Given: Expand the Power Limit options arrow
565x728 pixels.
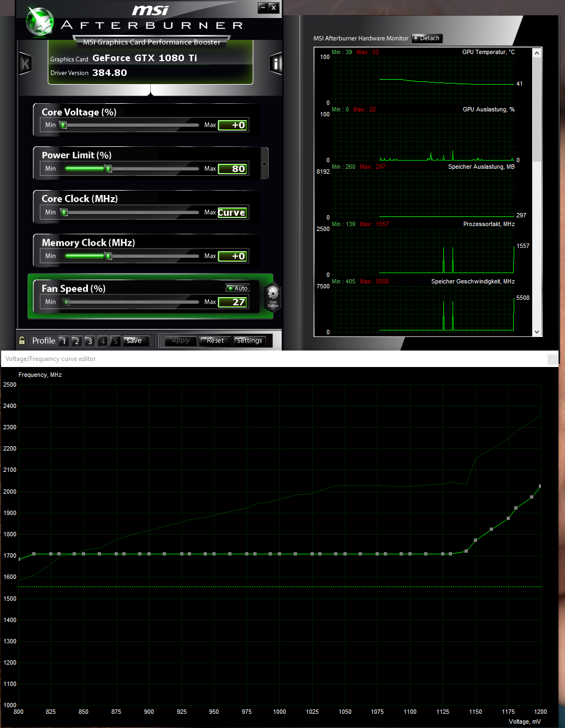Looking at the screenshot, I should (265, 164).
